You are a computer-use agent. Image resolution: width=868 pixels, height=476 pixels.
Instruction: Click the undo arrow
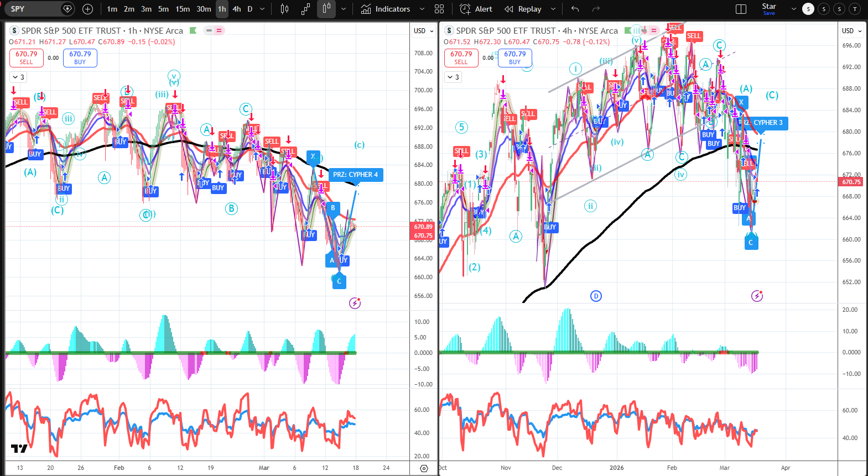pyautogui.click(x=575, y=9)
